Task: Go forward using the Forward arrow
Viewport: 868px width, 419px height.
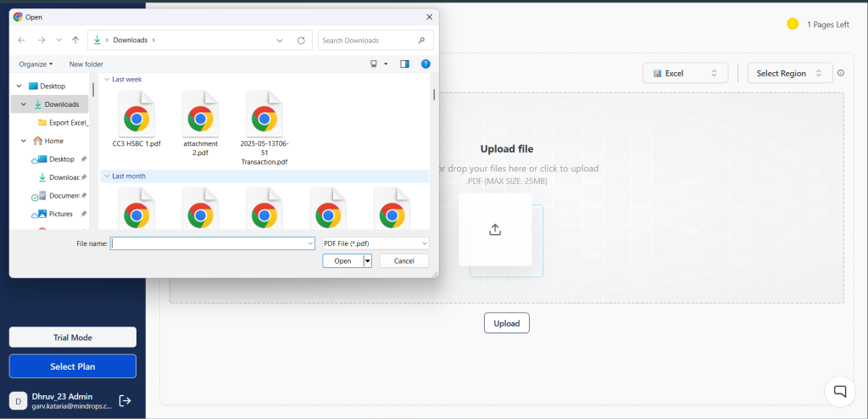Action: click(41, 41)
